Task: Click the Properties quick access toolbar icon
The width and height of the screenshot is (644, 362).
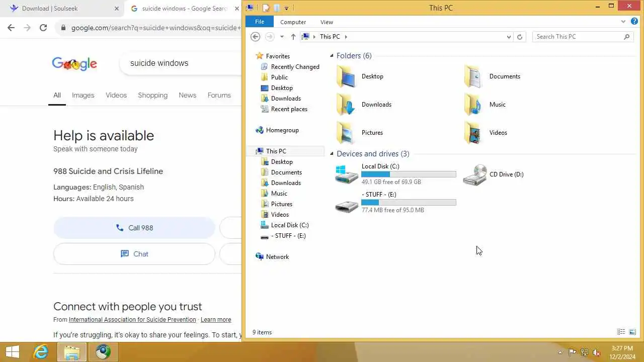Action: [x=266, y=8]
